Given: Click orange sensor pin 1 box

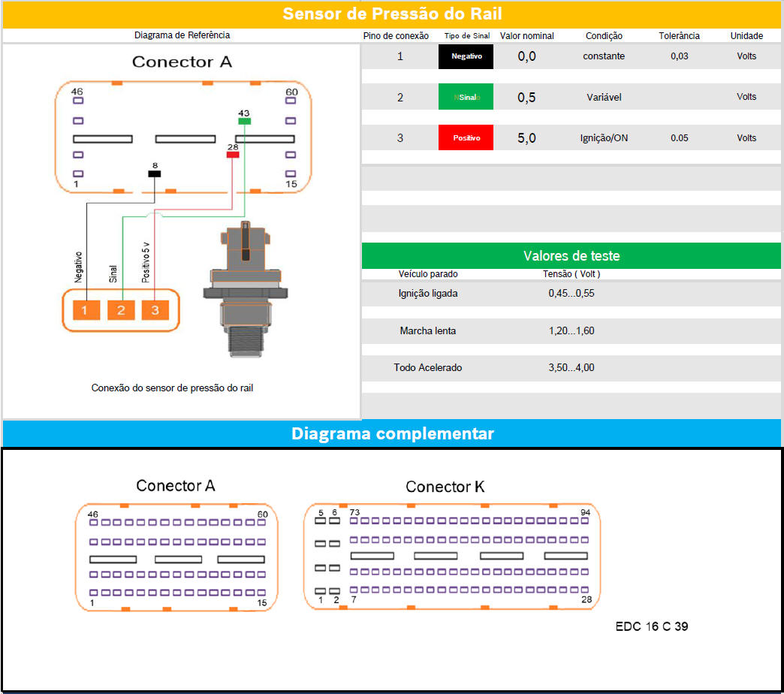Looking at the screenshot, I should click(86, 310).
